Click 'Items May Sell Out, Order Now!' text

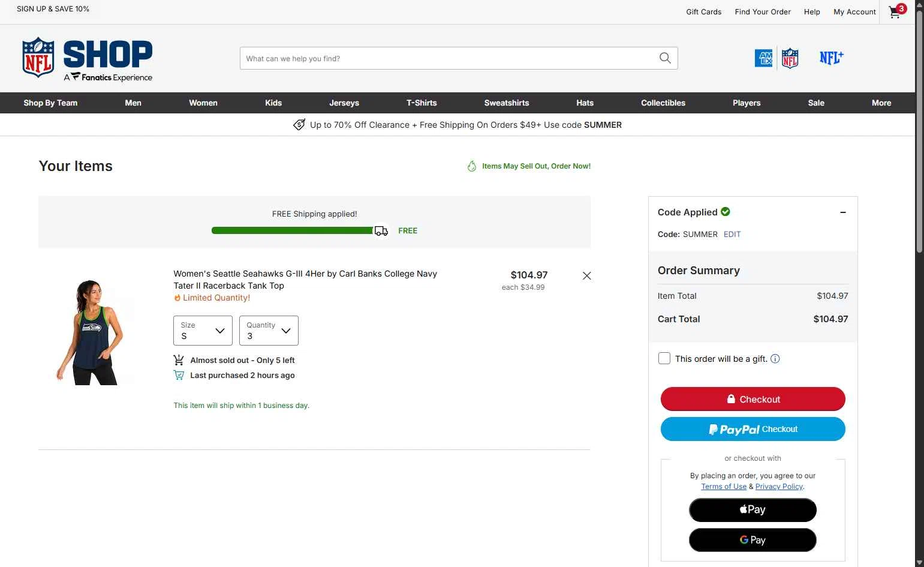536,166
